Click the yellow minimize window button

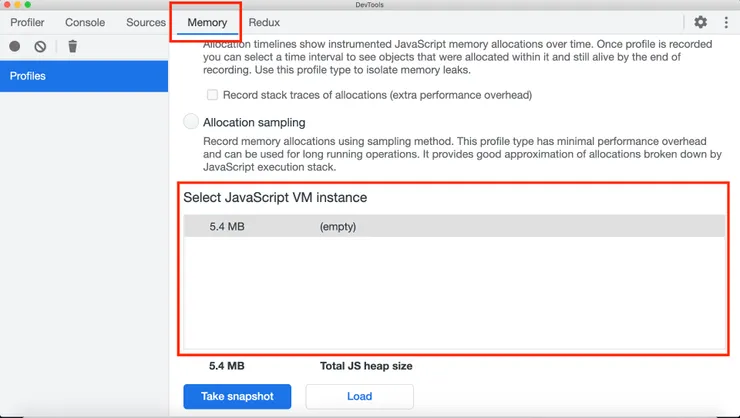16,5
